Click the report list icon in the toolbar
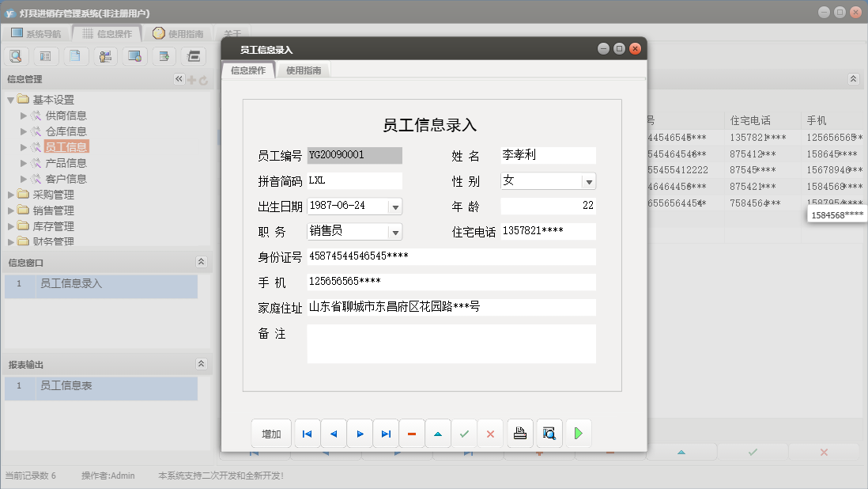The height and width of the screenshot is (489, 868). (x=46, y=56)
